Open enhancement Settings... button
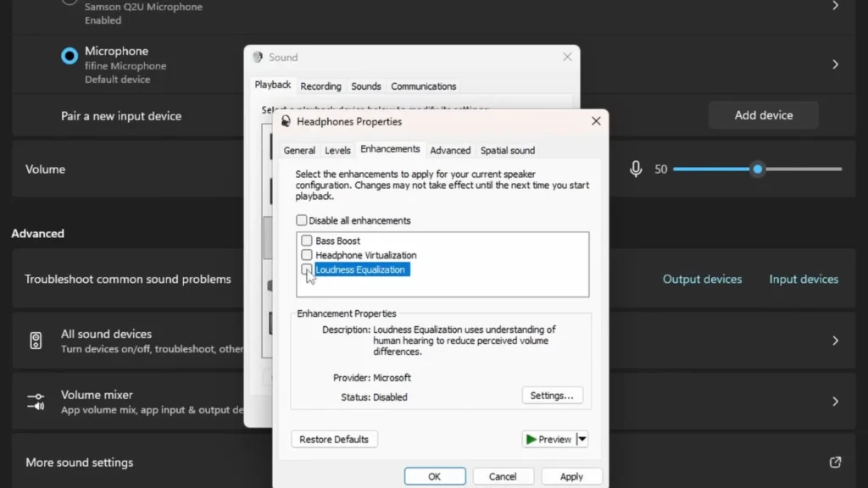 [x=552, y=396]
